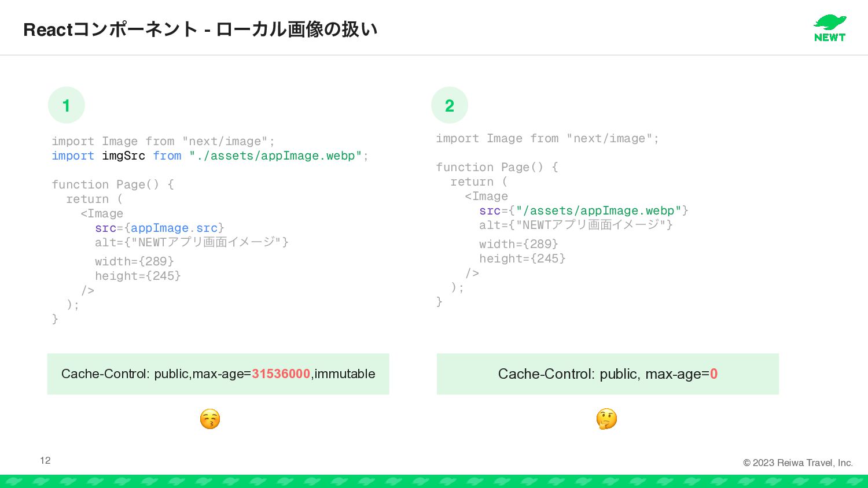Click the alt attribute line in example 2
Screen dimensions: 868x488
coord(576,225)
